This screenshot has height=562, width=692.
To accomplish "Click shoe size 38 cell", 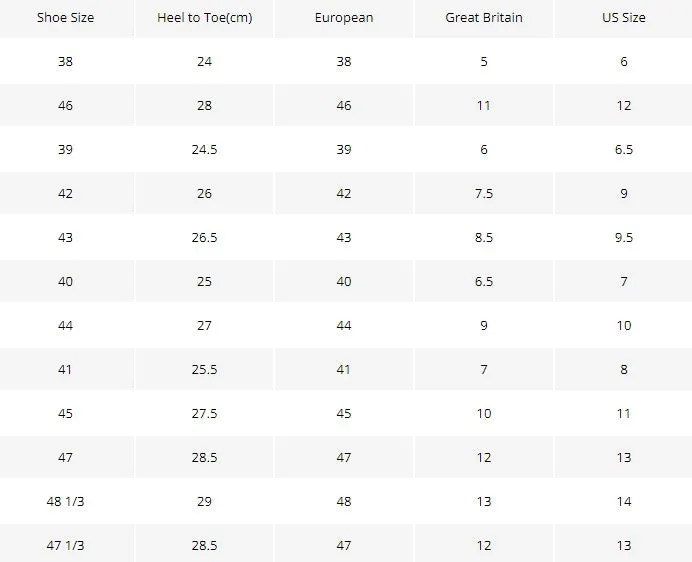I will click(65, 61).
